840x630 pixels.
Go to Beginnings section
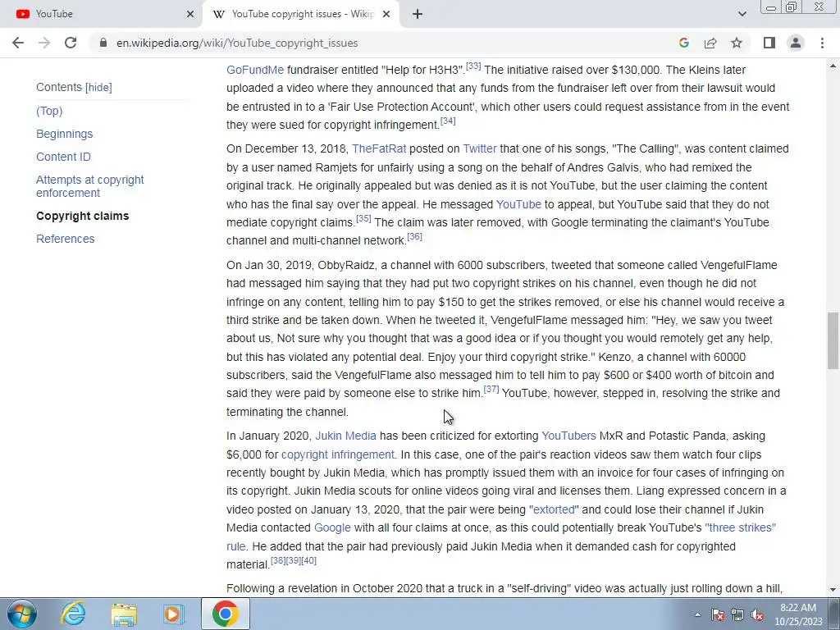(x=64, y=134)
